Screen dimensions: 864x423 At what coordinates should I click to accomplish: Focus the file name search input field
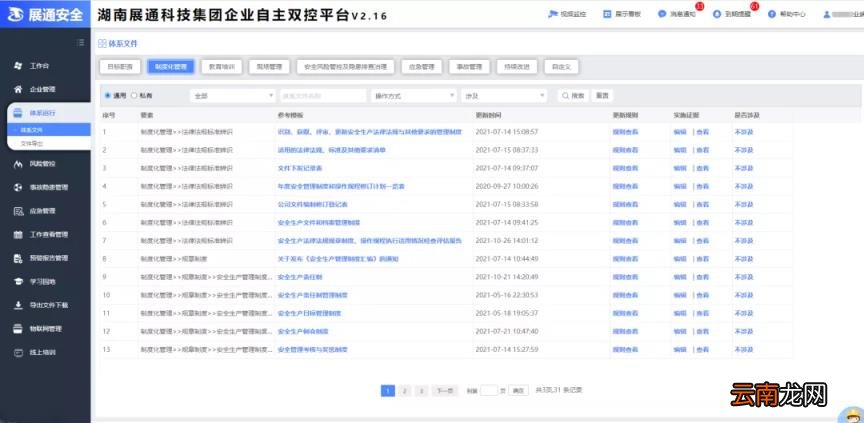pos(323,95)
